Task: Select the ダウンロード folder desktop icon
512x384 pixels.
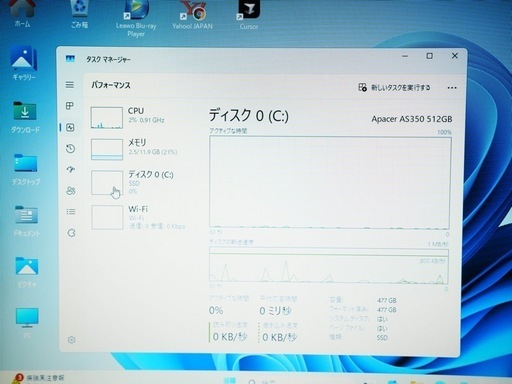Action: 25,117
